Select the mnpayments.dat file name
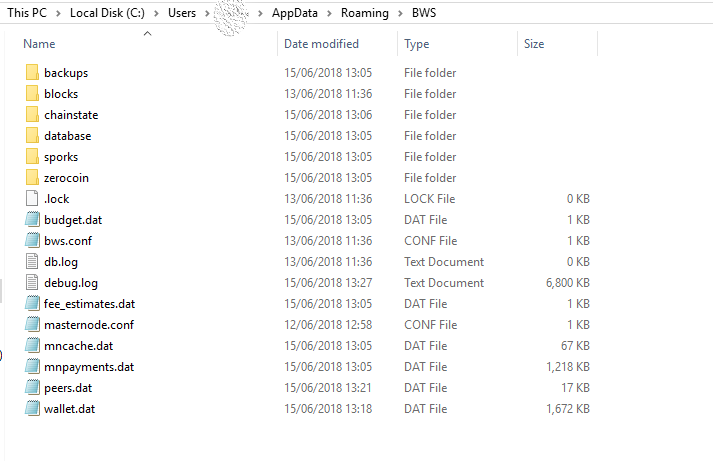 click(x=89, y=366)
